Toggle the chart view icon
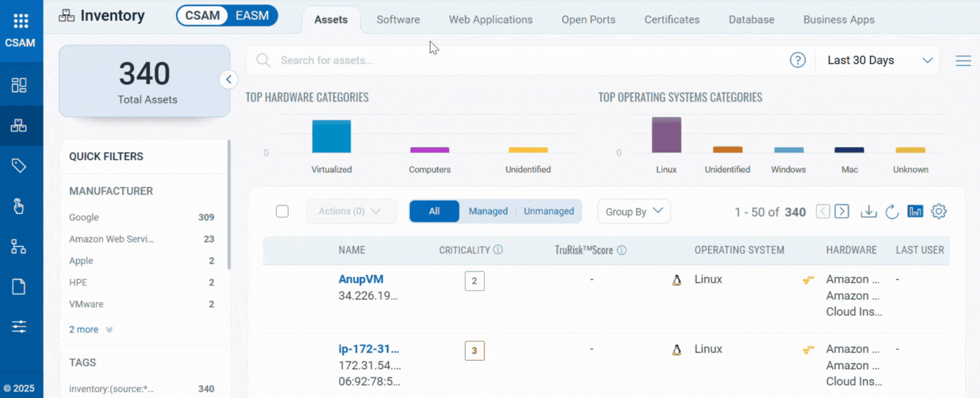This screenshot has width=980, height=398. pos(915,212)
